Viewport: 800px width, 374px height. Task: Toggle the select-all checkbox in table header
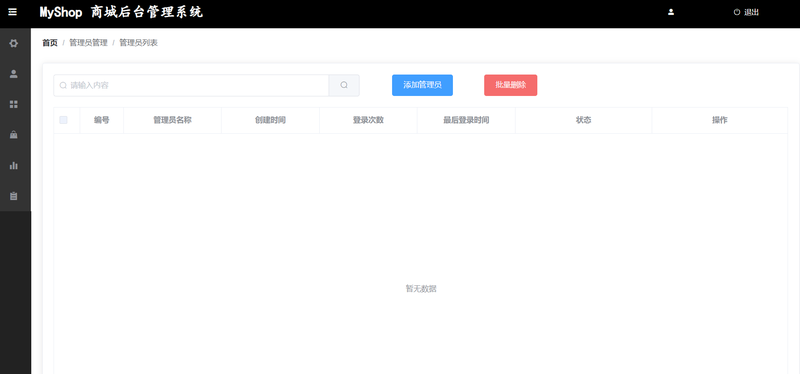point(63,120)
